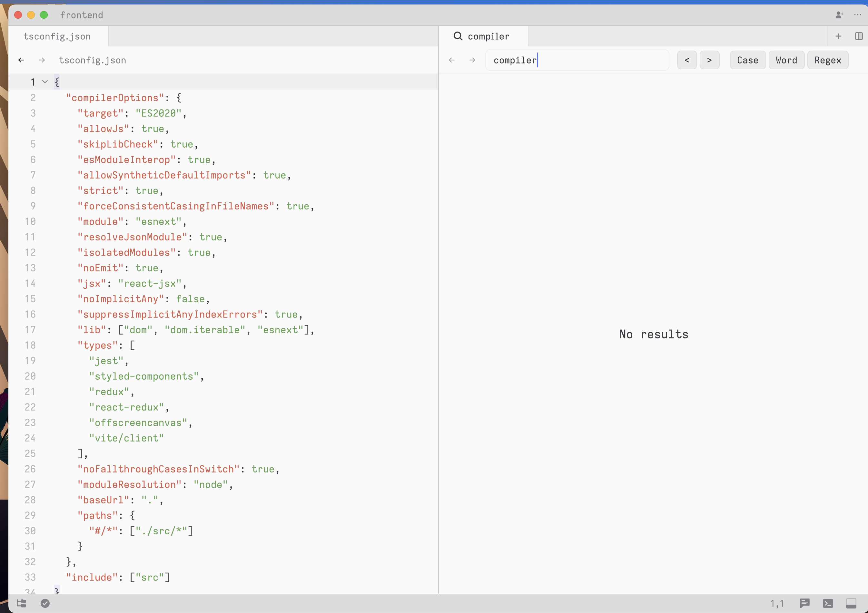Screen dimensions: 868x613
Task: Switch to the tsconfig.json tab
Action: pos(57,36)
